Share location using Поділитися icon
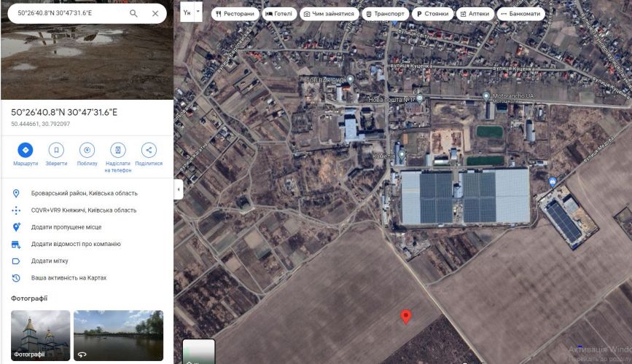This screenshot has height=364, width=632. tap(149, 150)
